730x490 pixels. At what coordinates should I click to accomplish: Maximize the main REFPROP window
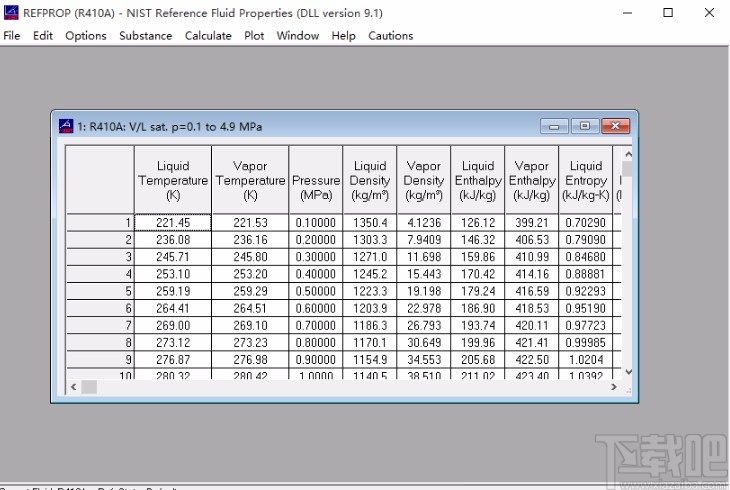668,13
